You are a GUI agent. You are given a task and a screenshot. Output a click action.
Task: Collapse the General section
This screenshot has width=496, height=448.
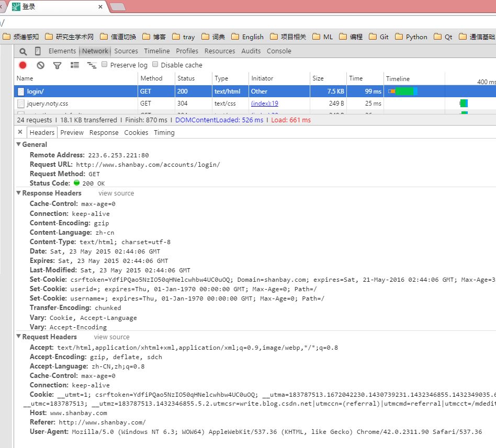tap(19, 144)
